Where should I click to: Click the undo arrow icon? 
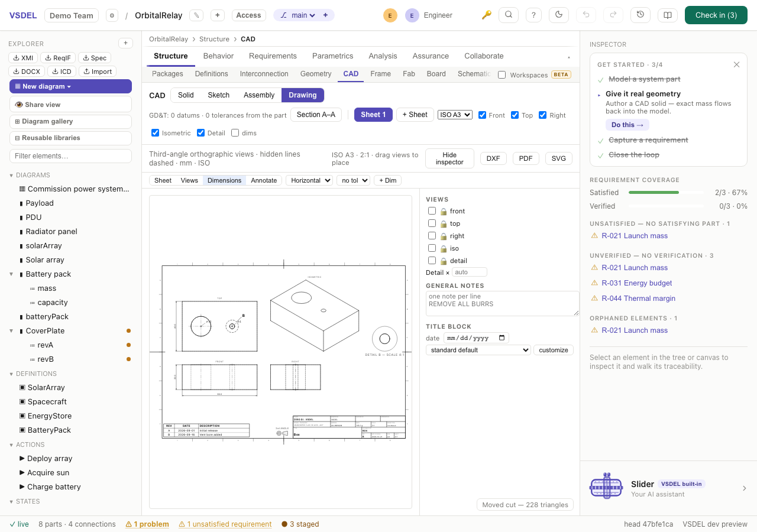click(586, 15)
